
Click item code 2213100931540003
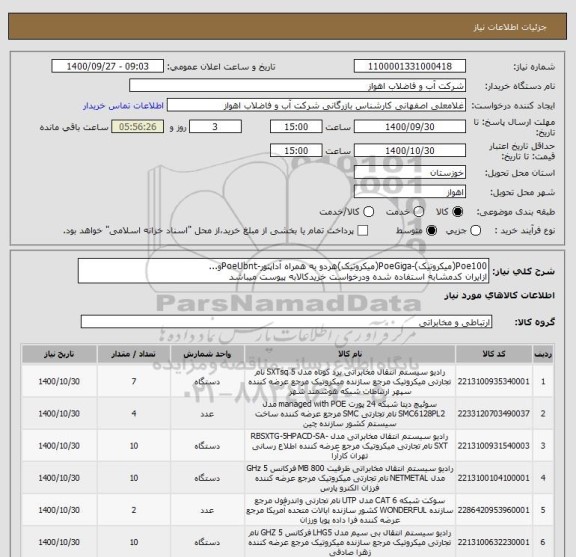click(x=493, y=446)
